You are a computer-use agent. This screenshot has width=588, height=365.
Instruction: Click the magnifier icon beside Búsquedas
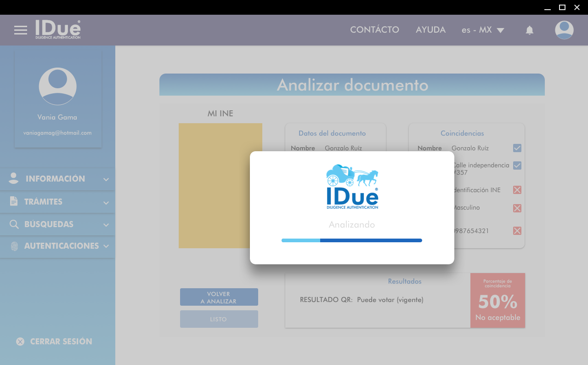14,224
